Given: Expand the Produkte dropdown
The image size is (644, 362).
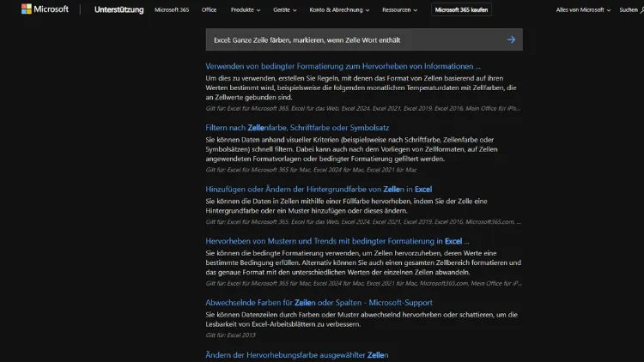Looking at the screenshot, I should [x=246, y=9].
